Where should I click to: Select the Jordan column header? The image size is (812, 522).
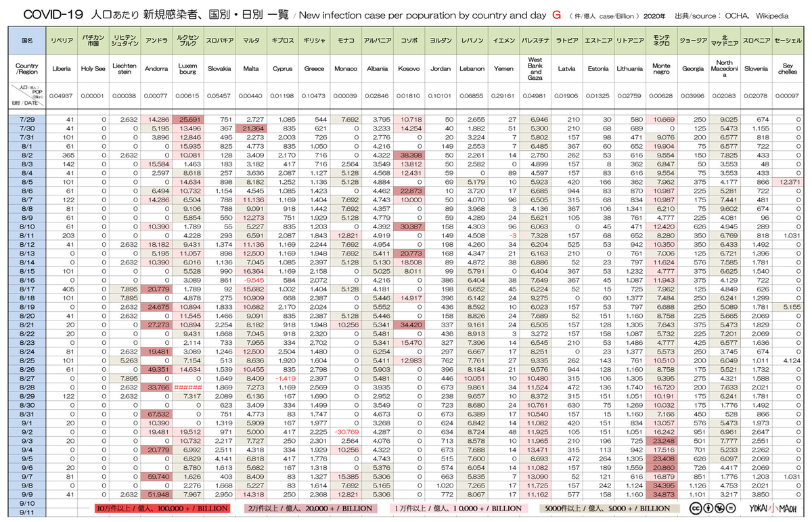pos(441,68)
